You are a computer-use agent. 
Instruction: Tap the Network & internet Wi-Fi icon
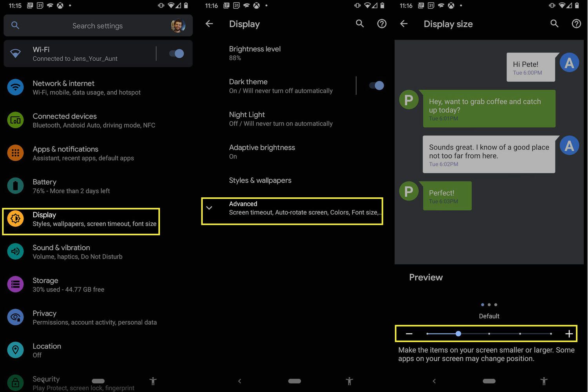click(15, 87)
